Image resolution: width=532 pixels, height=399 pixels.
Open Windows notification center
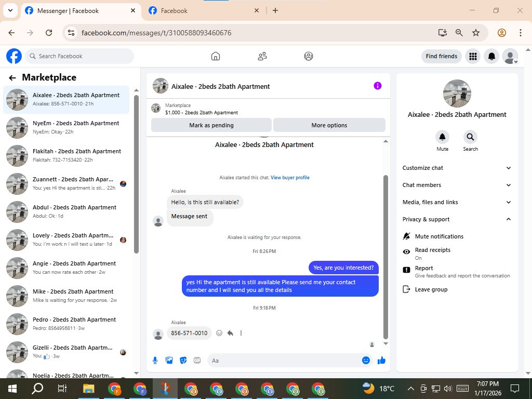pyautogui.click(x=515, y=389)
